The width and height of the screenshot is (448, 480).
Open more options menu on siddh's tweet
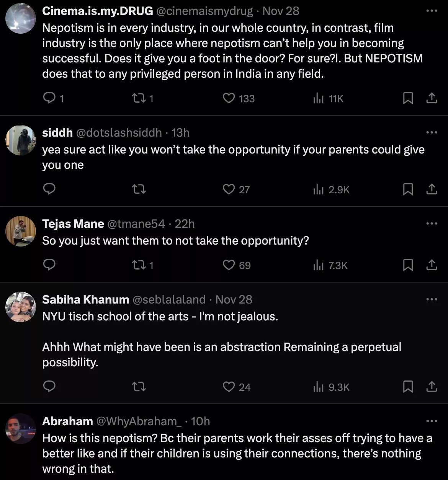pyautogui.click(x=432, y=132)
